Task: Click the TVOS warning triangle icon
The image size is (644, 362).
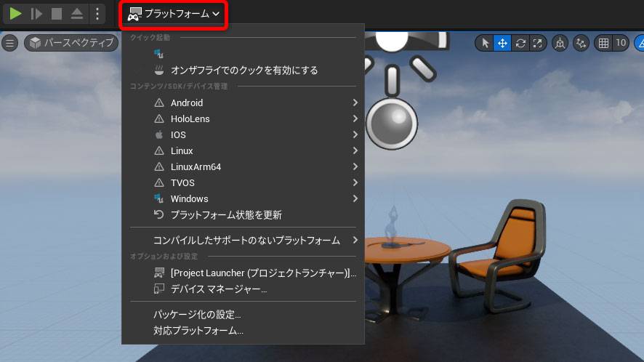Action: [x=159, y=183]
